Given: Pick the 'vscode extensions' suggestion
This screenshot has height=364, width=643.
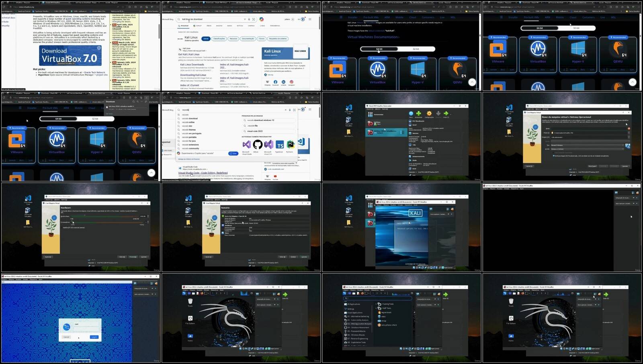Looking at the screenshot, I should click(x=190, y=145).
